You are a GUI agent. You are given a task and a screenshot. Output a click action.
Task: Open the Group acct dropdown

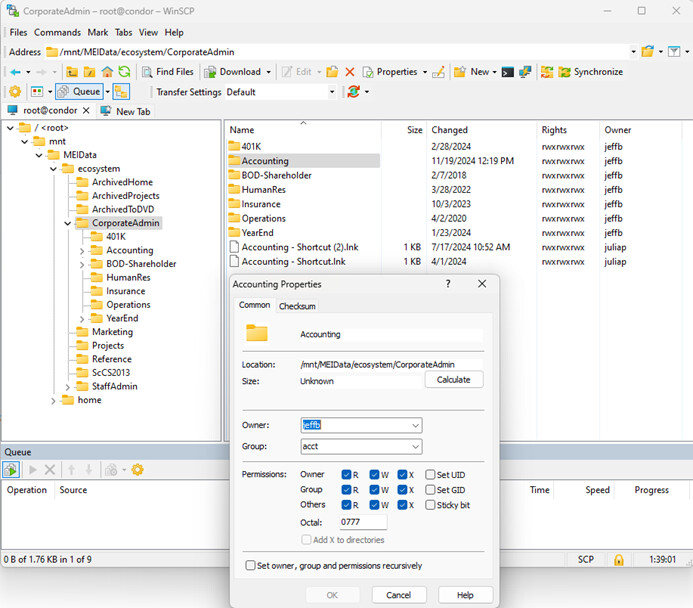415,446
